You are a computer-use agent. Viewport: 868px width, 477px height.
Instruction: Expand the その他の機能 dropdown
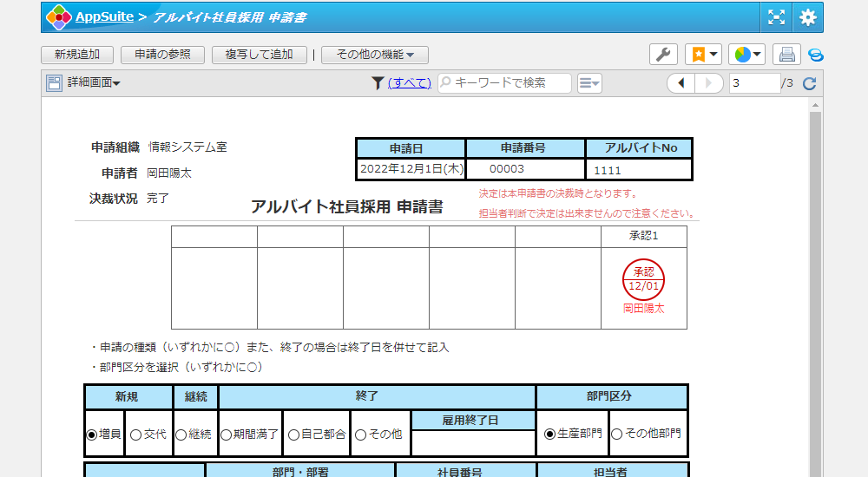click(x=375, y=55)
